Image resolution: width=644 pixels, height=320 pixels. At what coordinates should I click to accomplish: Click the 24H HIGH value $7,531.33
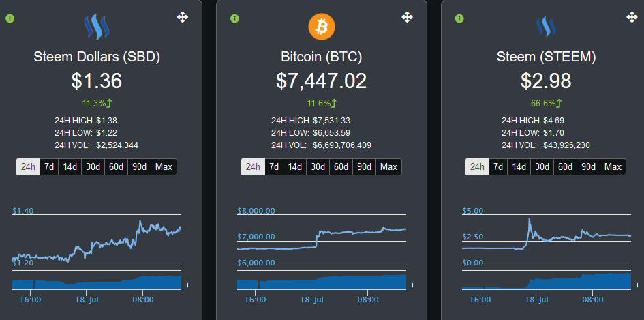coord(331,121)
